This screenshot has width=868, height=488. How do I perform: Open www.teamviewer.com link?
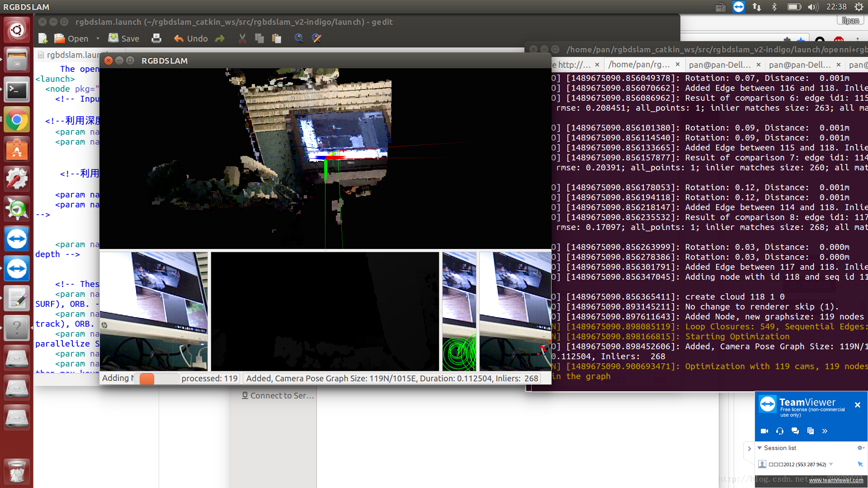click(x=836, y=480)
